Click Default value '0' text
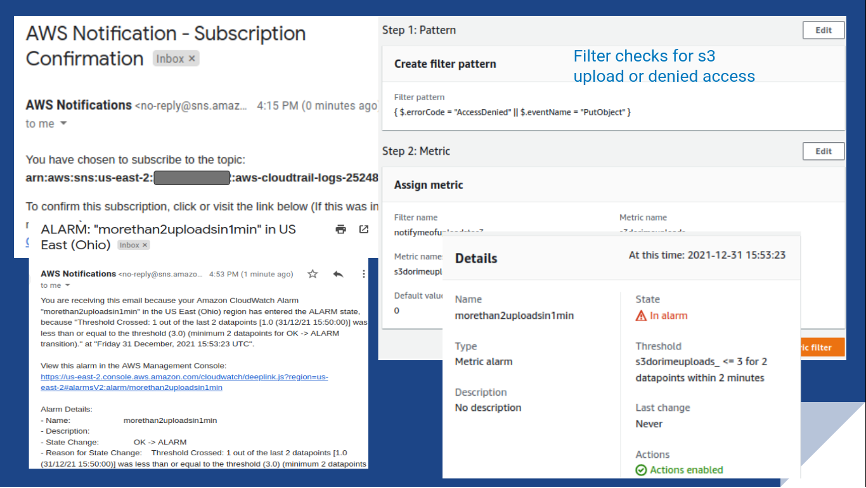This screenshot has height=488, width=866. [397, 311]
